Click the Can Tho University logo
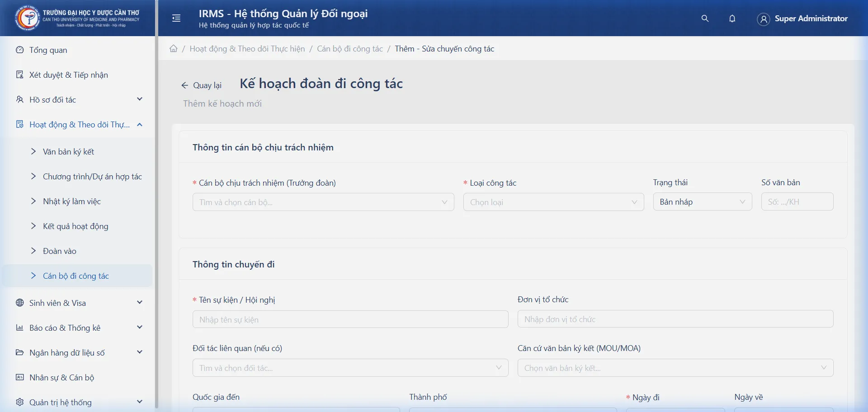The image size is (868, 412). point(28,18)
